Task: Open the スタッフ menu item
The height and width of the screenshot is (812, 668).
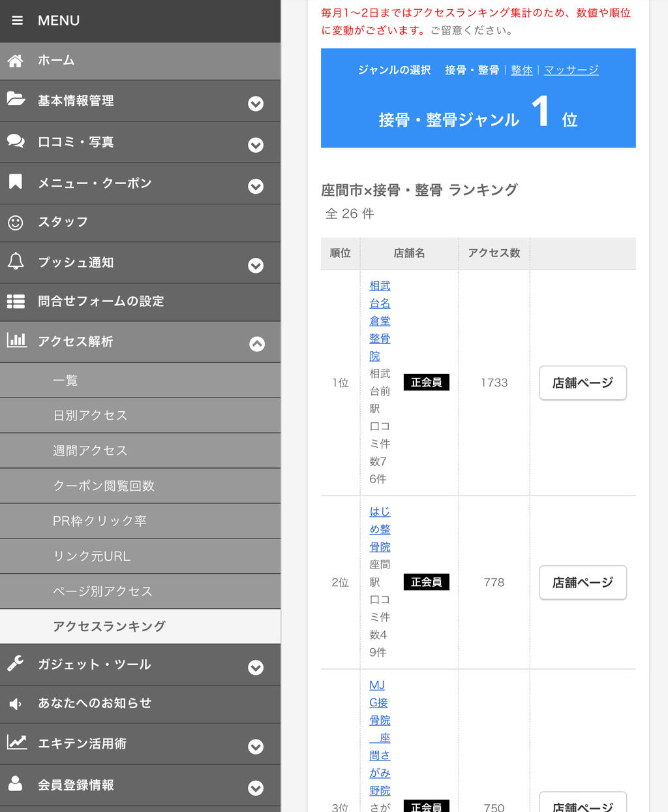Action: pos(140,223)
